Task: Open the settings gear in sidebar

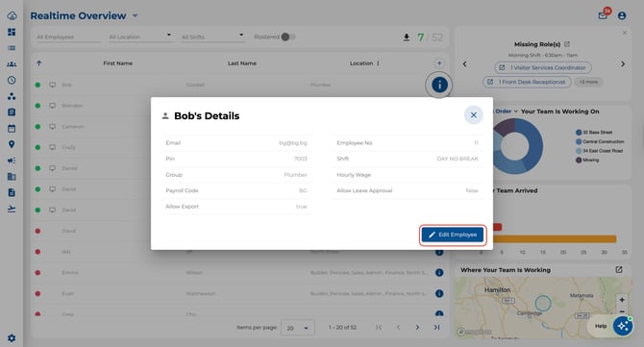Action: coord(12,338)
